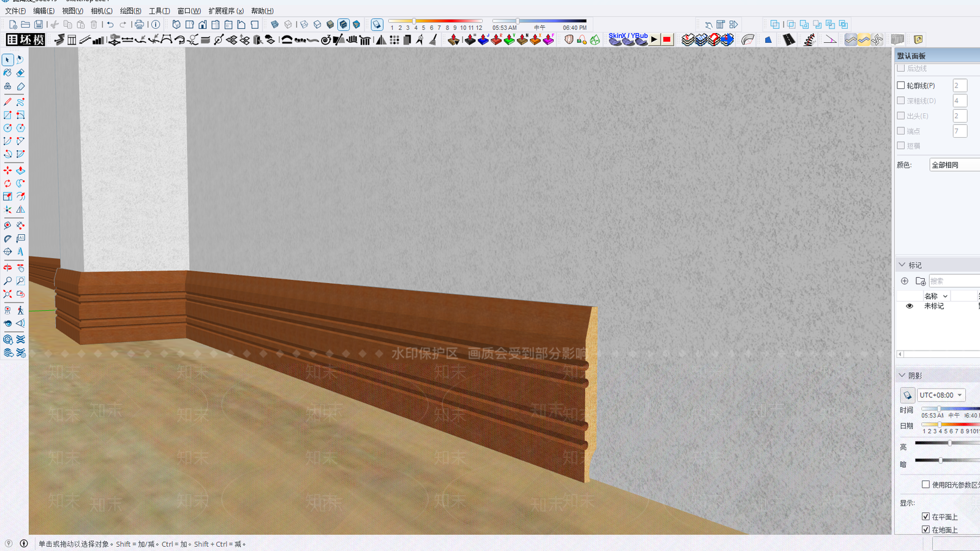Click the Undo arrow
The image size is (980, 551).
[110, 25]
